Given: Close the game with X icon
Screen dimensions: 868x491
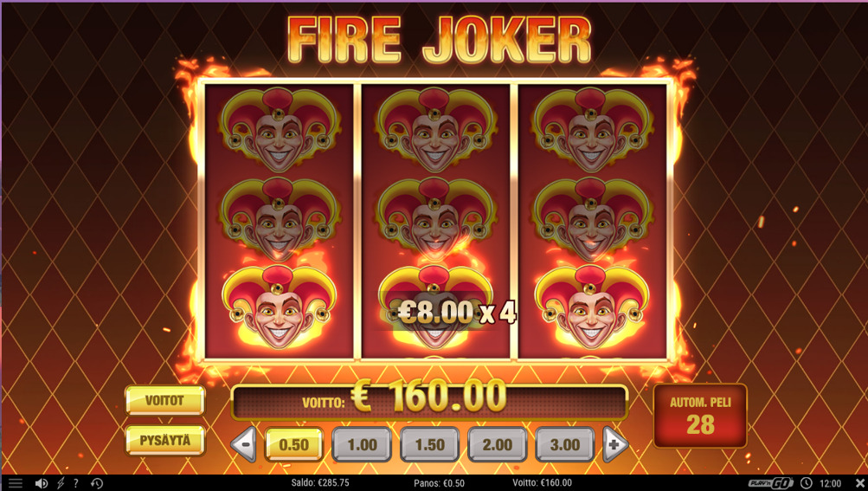Looking at the screenshot, I should coord(858,483).
